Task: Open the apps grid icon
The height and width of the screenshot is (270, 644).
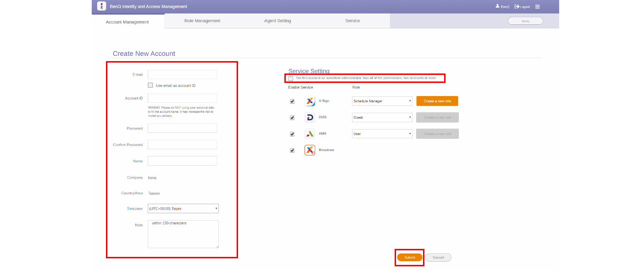Action: (x=537, y=7)
